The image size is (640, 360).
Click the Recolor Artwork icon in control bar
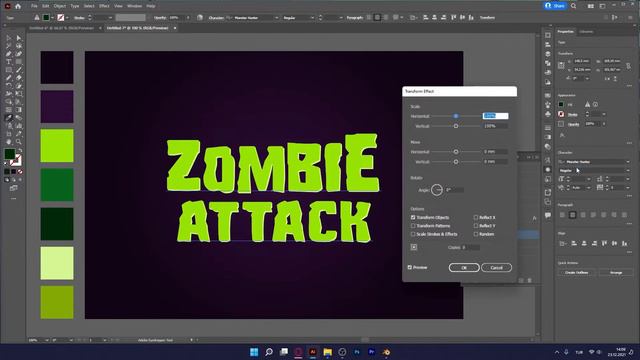click(x=200, y=18)
